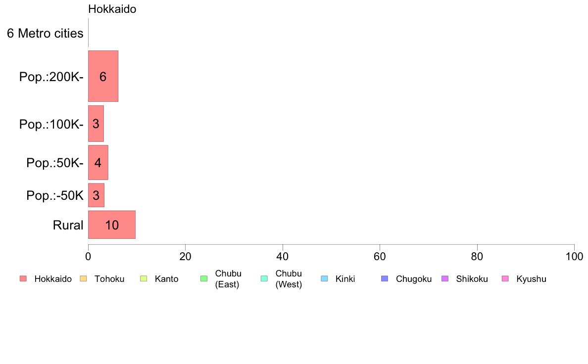Select the Rural bar with value 10
This screenshot has width=588, height=364.
[112, 225]
